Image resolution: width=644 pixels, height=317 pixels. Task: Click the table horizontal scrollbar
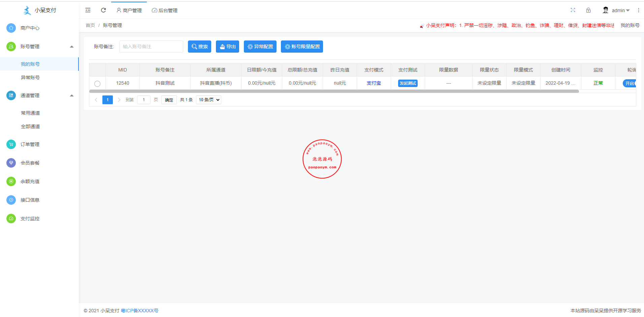pos(333,91)
